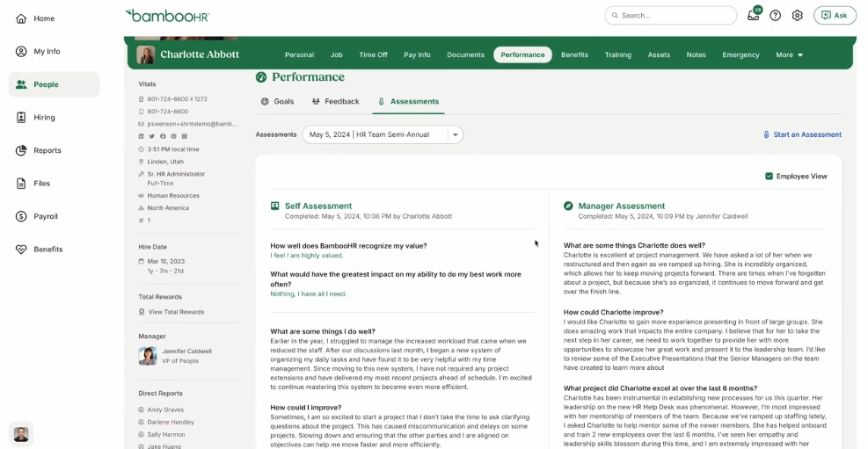Click the email envelope icon in Vitals
Viewport: 868px width, 449px height.
142,124
